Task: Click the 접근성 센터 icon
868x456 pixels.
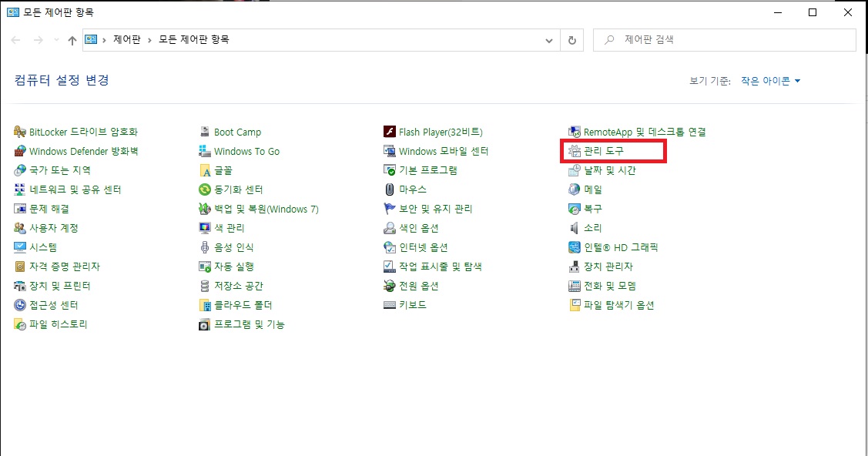Action: tap(20, 305)
